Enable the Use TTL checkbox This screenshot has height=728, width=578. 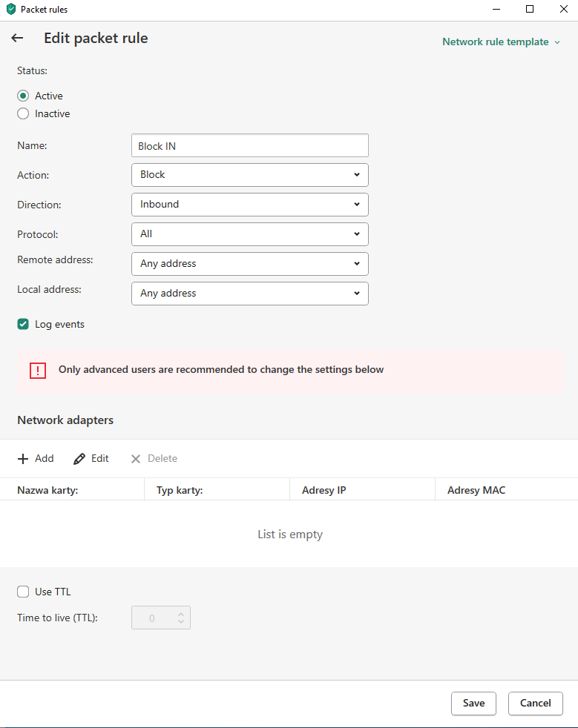click(23, 592)
